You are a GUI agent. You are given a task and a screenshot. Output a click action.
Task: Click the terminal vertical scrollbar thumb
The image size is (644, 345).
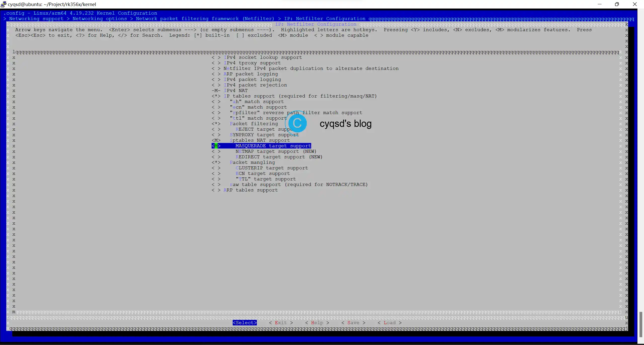click(x=641, y=324)
